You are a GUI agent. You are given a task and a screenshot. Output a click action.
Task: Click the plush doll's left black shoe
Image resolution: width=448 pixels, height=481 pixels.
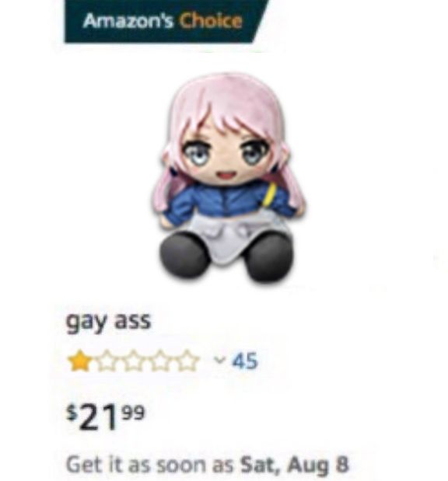[x=184, y=255]
